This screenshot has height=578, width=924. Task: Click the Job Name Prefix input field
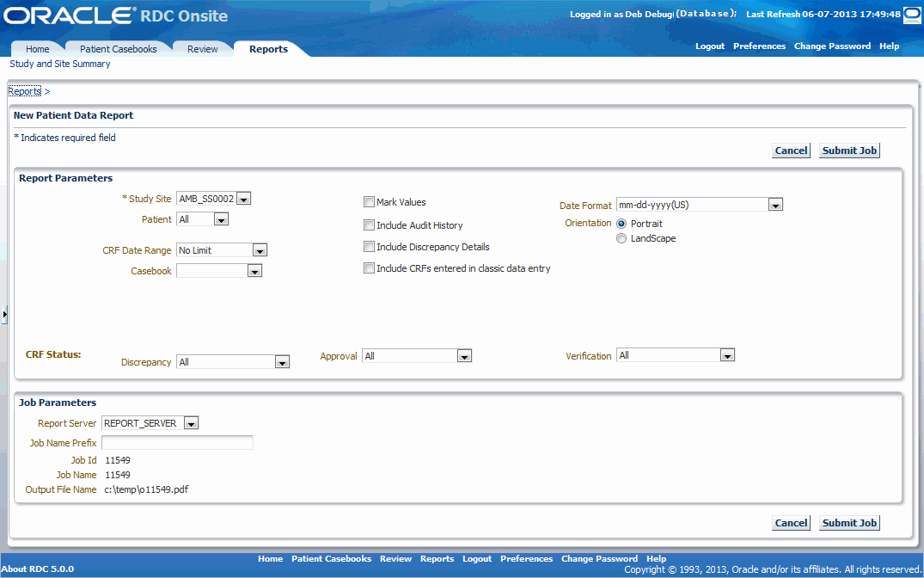coord(177,442)
